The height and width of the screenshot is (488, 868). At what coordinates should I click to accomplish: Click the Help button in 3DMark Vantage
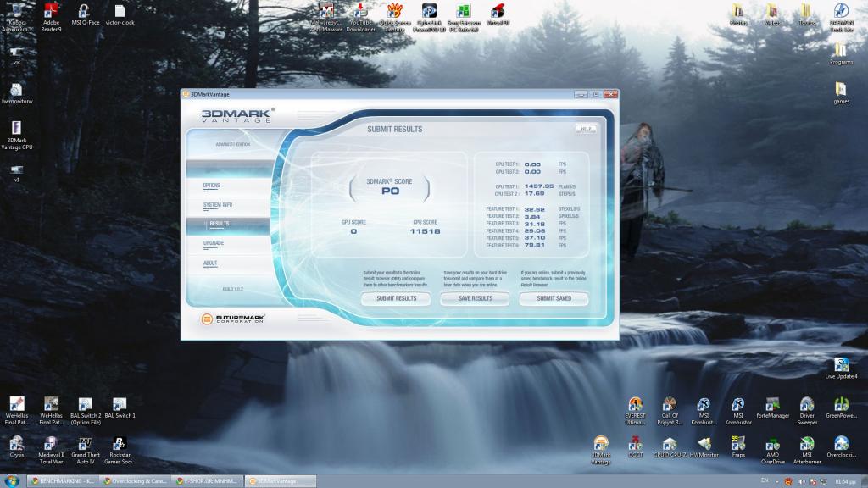pos(586,129)
